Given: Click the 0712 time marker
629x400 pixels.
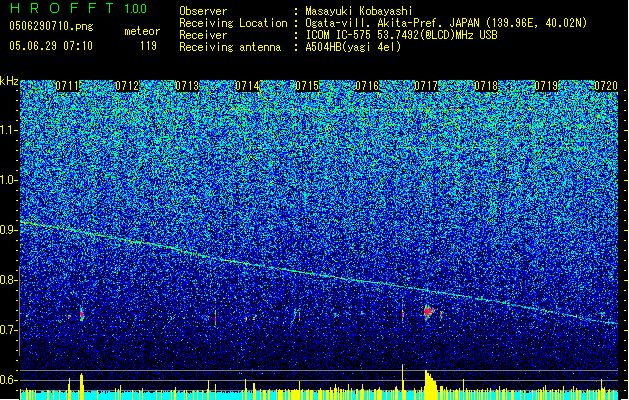Looking at the screenshot, I should [127, 86].
